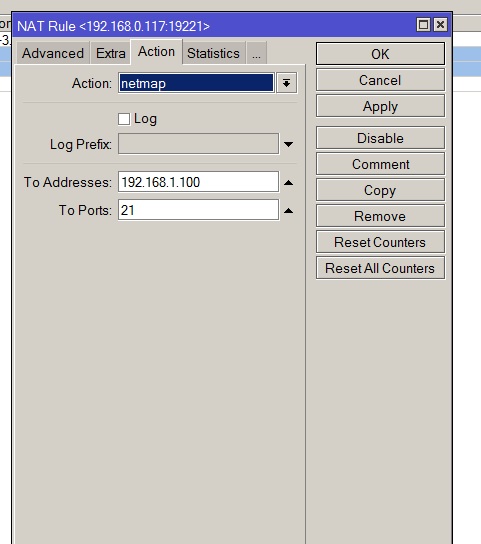The height and width of the screenshot is (544, 481).
Task: Click Reset Counters button
Action: [x=380, y=242]
